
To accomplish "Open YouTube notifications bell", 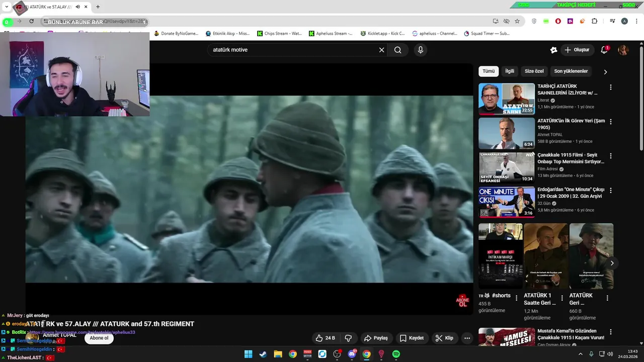I will click(604, 50).
